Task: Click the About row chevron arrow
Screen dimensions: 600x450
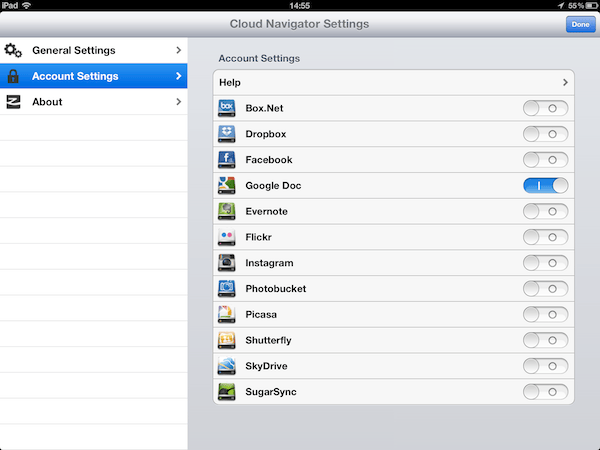Action: (x=178, y=102)
